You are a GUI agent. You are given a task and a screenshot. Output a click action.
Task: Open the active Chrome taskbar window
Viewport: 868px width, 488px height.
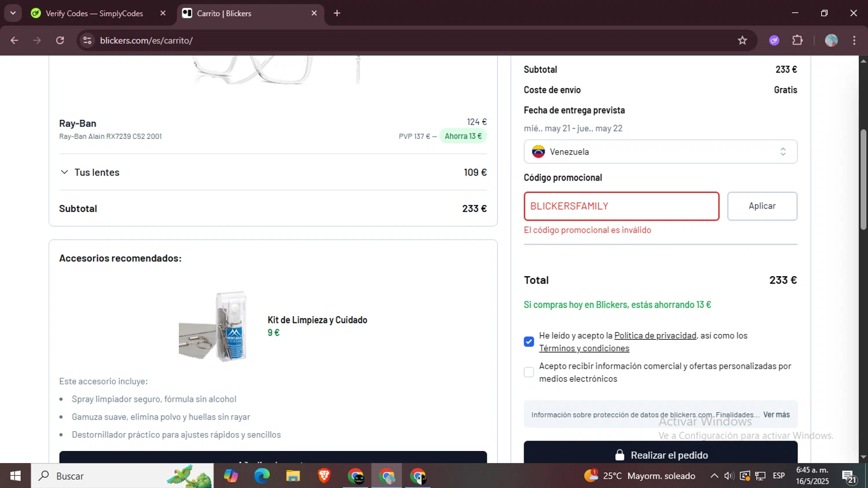[x=387, y=476]
